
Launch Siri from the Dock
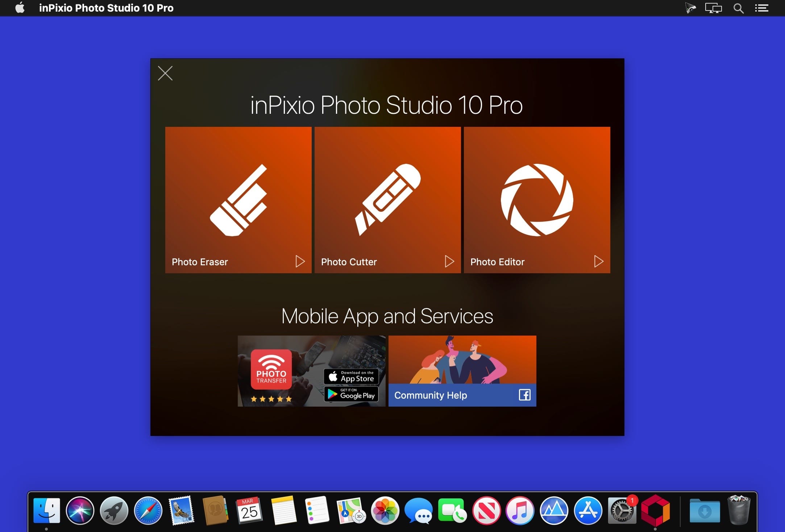(80, 511)
